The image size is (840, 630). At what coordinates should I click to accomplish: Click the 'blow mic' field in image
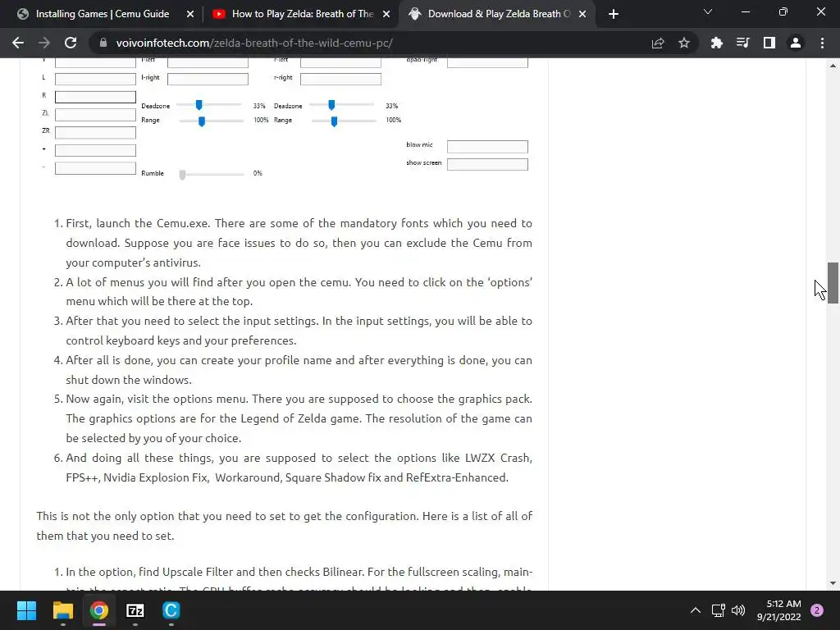coord(487,146)
